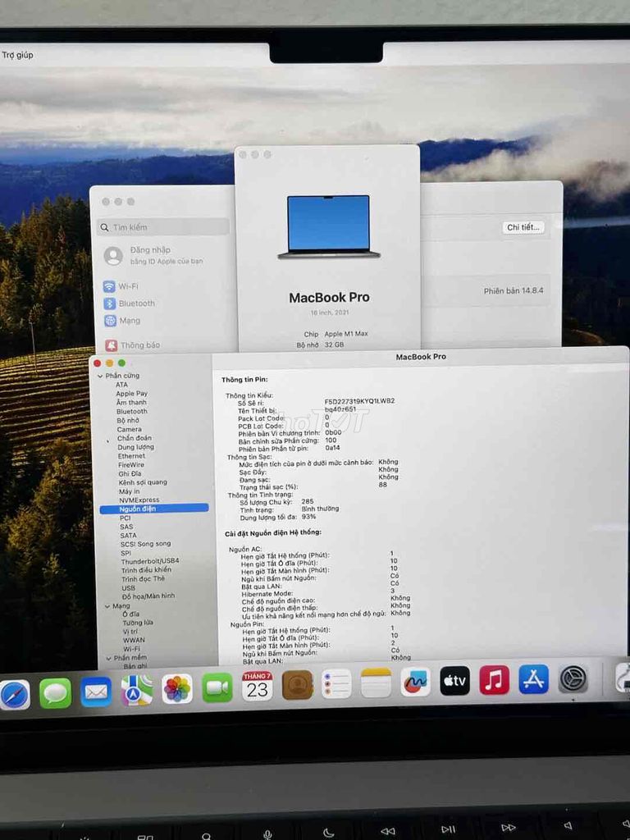Click the Chi tiết... button

(x=523, y=227)
